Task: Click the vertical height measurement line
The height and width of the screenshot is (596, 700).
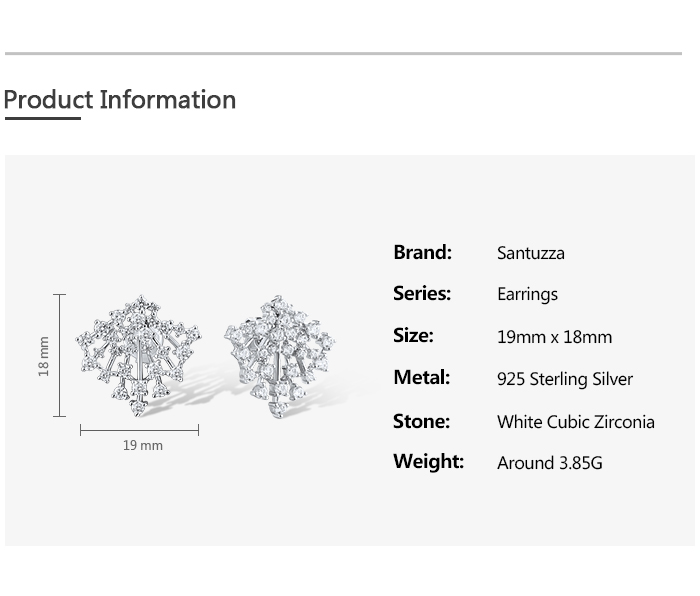Action: [60, 355]
